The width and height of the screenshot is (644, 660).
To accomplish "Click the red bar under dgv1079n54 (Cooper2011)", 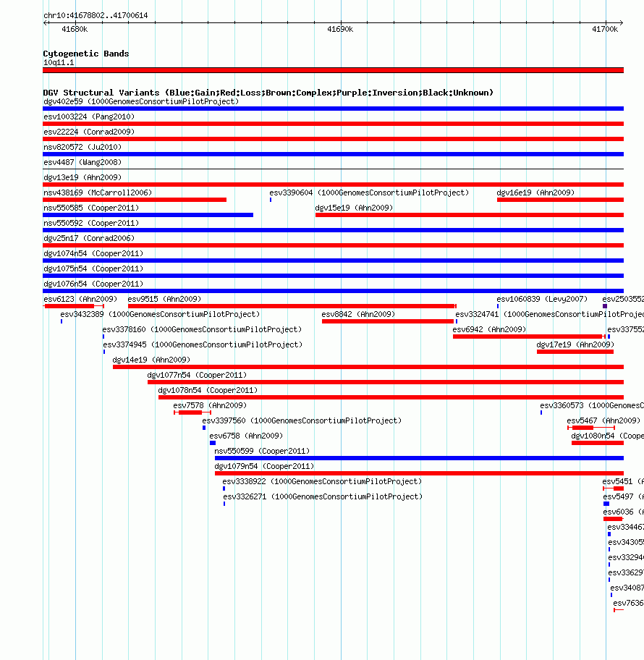I will (419, 473).
